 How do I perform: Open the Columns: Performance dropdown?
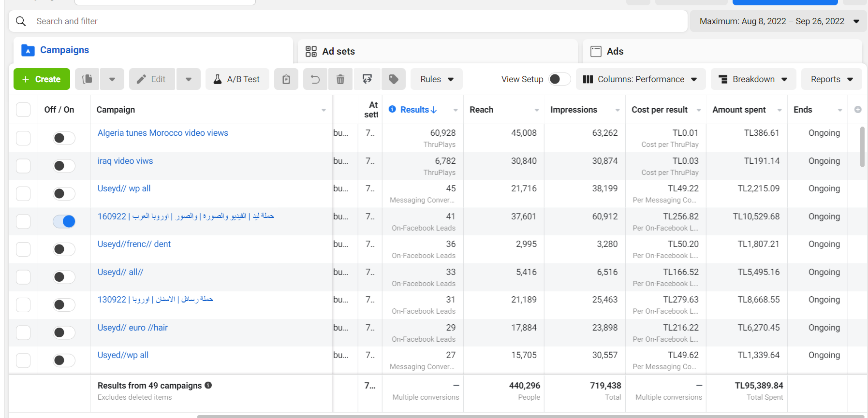pyautogui.click(x=640, y=79)
